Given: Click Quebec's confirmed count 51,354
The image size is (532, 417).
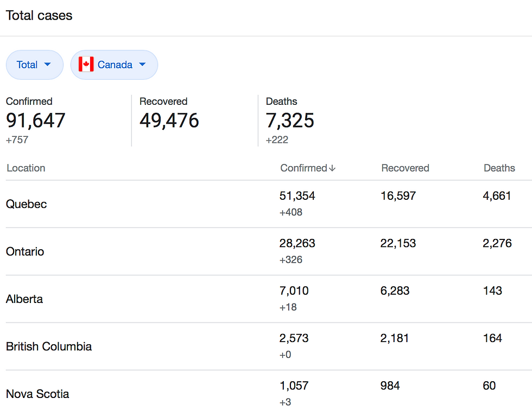Looking at the screenshot, I should [x=297, y=196].
